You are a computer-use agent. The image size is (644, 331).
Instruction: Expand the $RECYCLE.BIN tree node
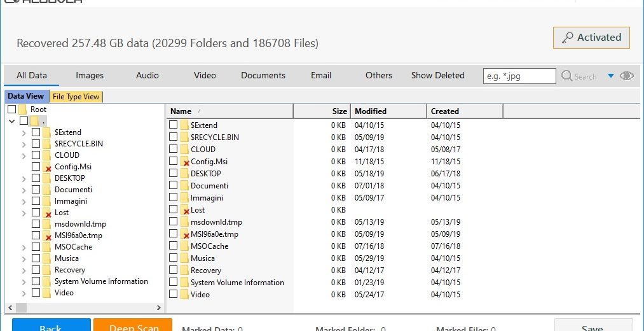[x=24, y=144]
